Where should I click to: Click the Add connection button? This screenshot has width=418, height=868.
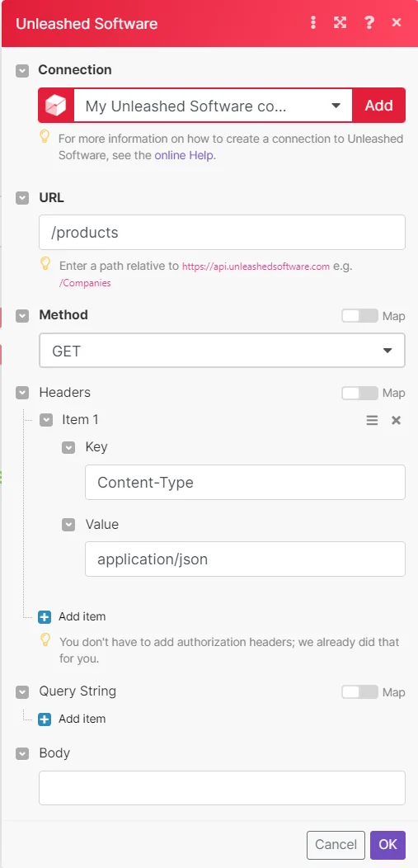pos(378,105)
